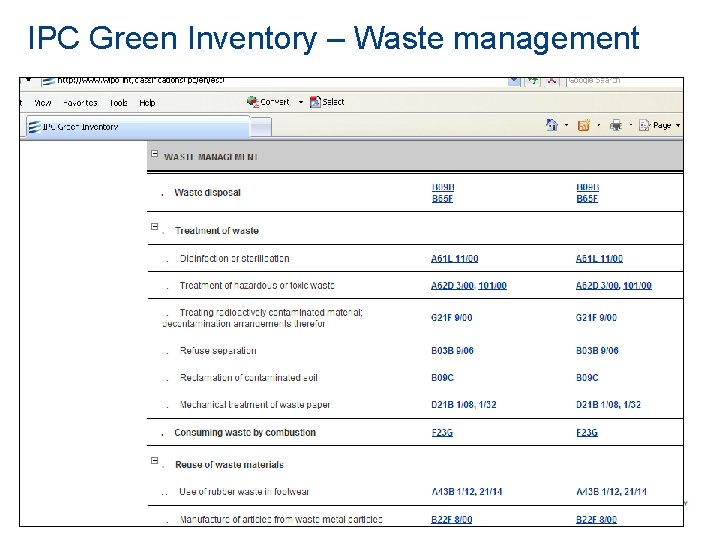Click 'Reclamation of contaminated soil' row label
This screenshot has width=720, height=540.
tap(248, 377)
